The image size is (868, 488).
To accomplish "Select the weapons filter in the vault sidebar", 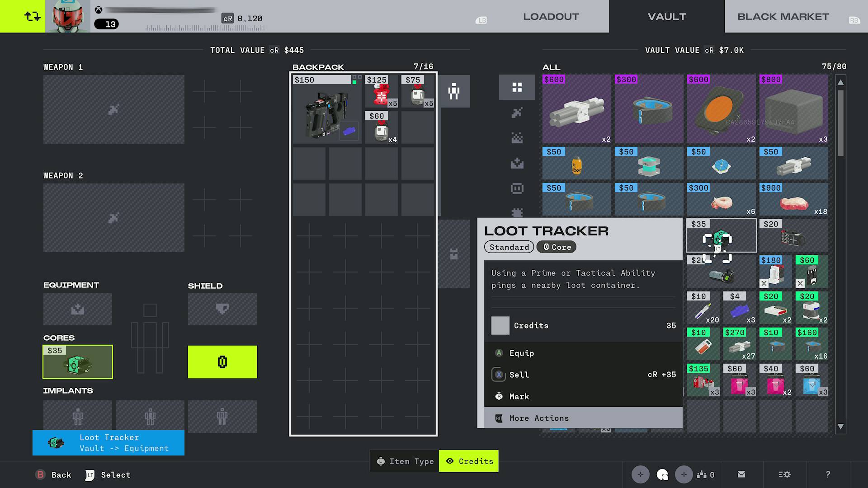I will tap(517, 112).
